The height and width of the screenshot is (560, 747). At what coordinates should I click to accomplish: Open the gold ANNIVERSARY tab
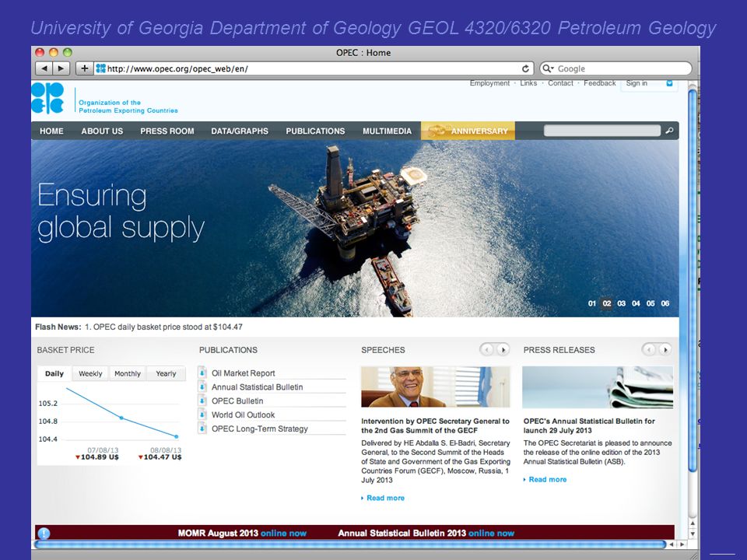tap(468, 131)
